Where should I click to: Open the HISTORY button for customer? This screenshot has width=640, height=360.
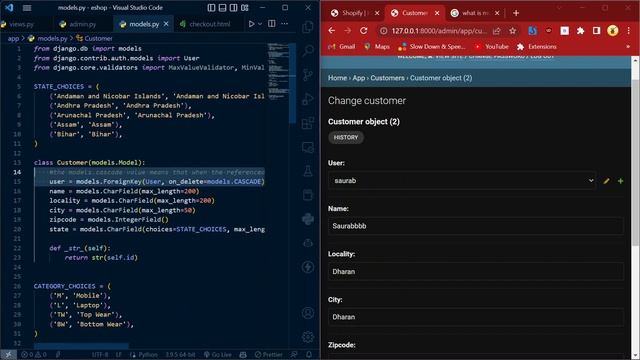[x=346, y=138]
